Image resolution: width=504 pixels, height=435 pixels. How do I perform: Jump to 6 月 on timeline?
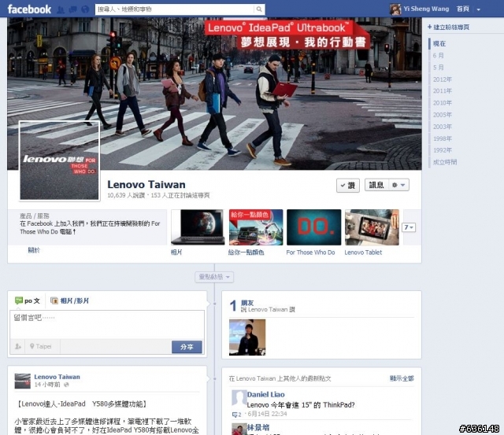[x=438, y=56]
